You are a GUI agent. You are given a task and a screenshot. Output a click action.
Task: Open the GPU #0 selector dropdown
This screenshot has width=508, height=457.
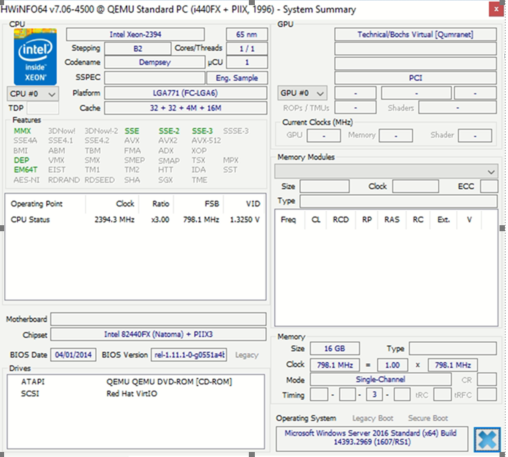pyautogui.click(x=302, y=93)
